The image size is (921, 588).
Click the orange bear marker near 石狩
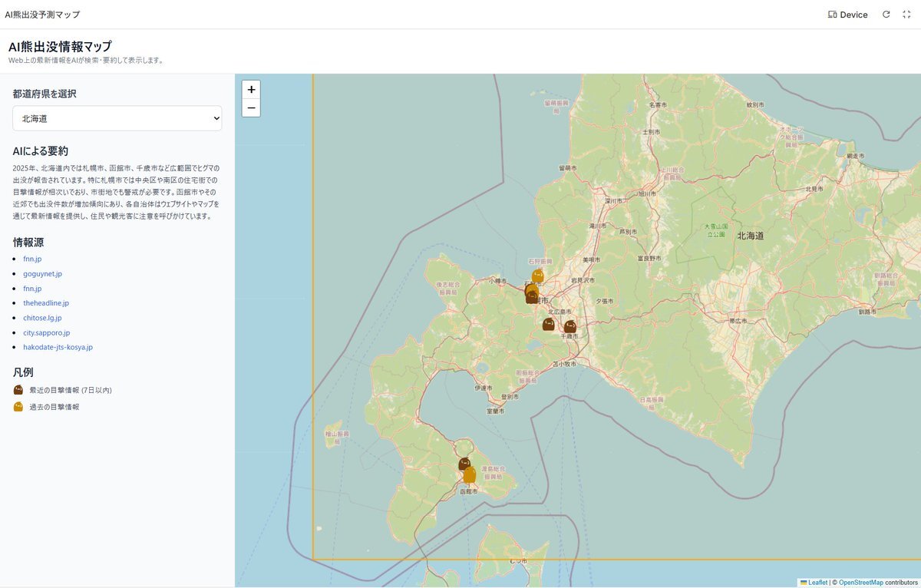pyautogui.click(x=538, y=276)
